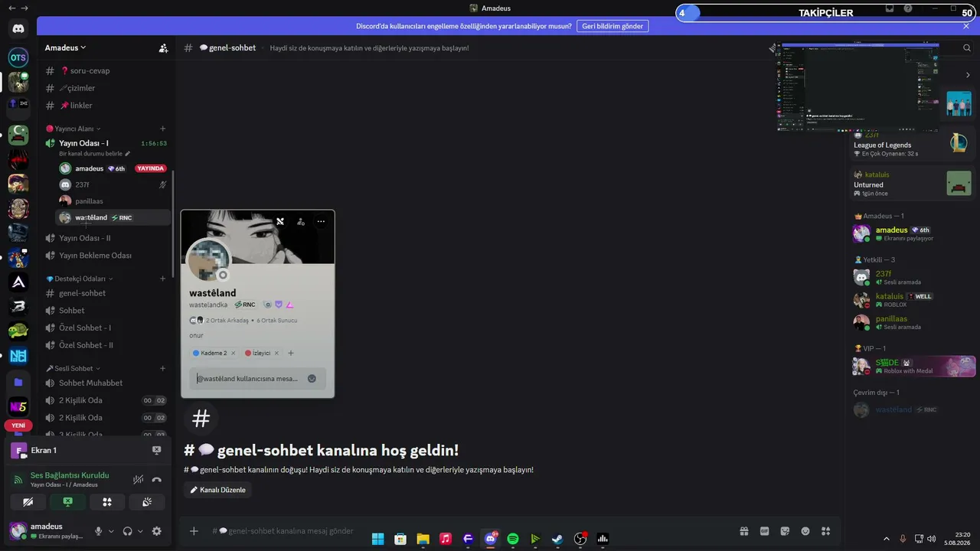Dismiss the blue feedback banner
Image resolution: width=980 pixels, height=551 pixels.
point(966,26)
